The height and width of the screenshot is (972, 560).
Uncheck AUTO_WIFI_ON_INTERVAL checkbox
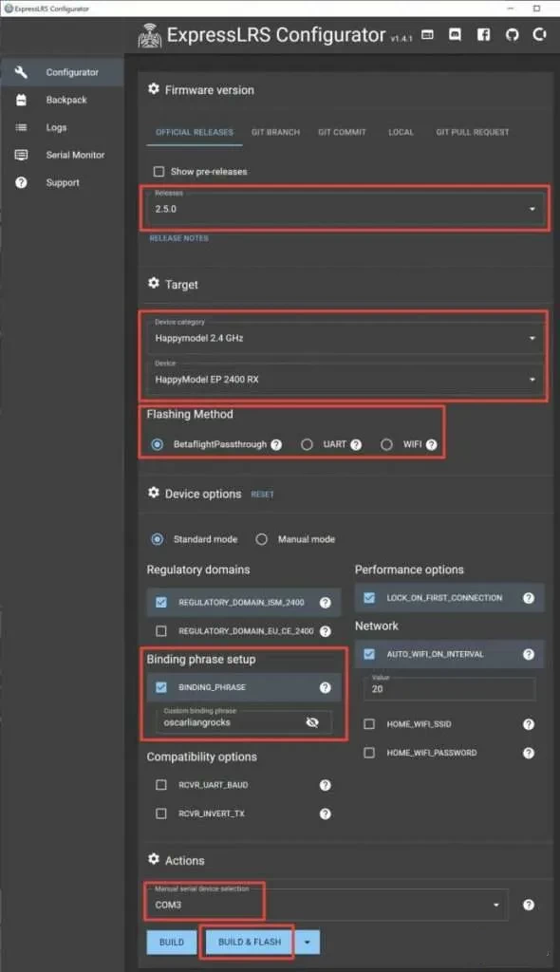(369, 655)
